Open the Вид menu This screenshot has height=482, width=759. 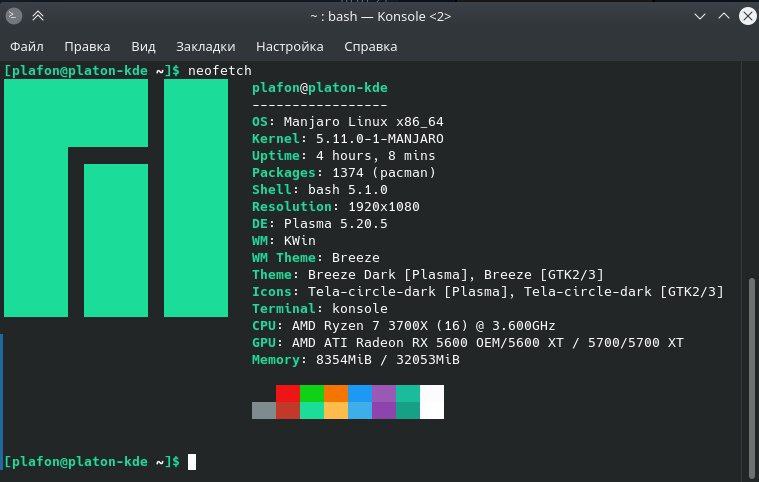[x=143, y=46]
